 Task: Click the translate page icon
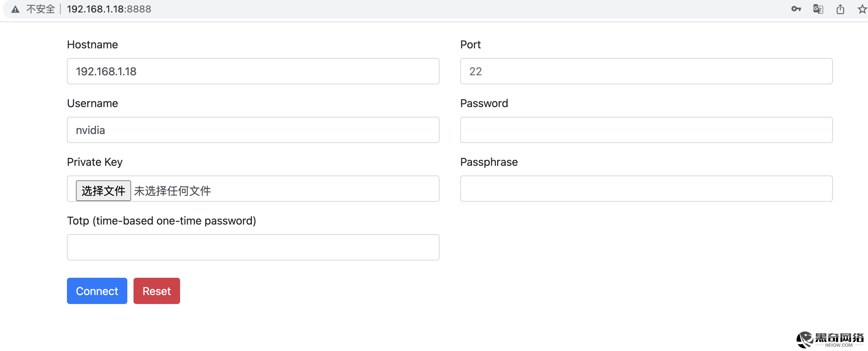coord(818,9)
